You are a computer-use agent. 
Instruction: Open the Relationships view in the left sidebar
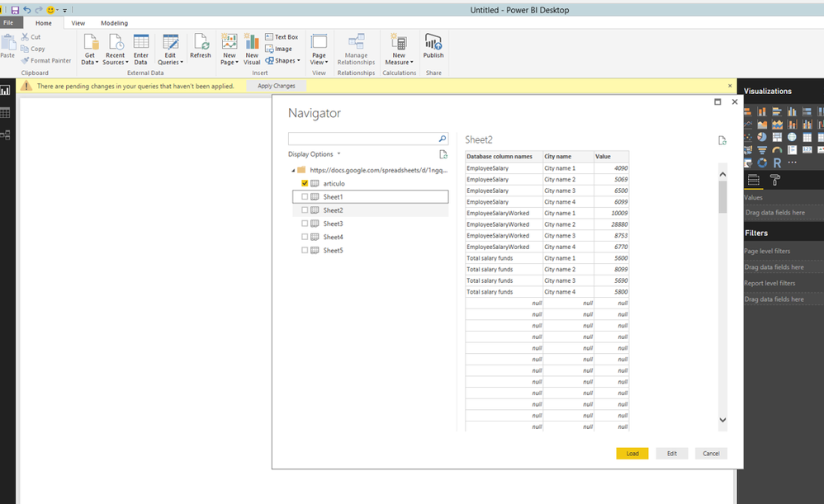pos(5,135)
